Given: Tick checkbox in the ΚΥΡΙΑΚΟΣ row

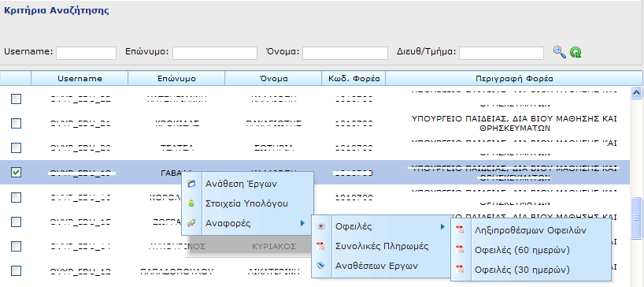Looking at the screenshot, I should pos(16,246).
